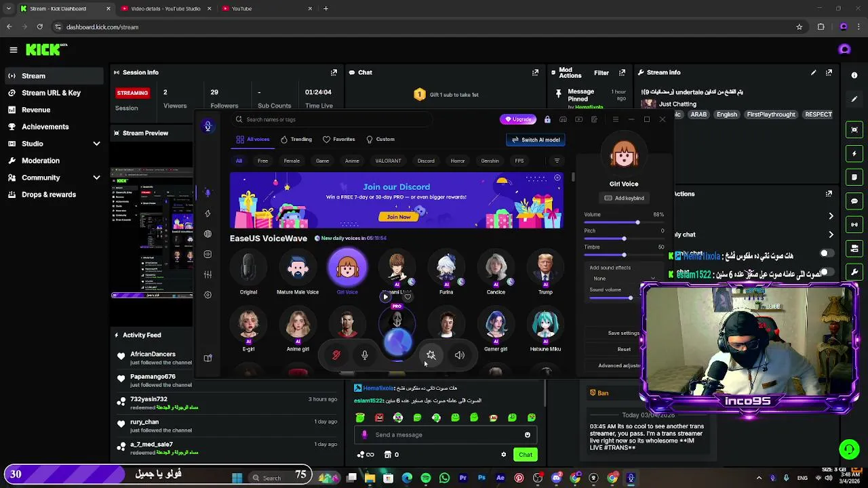Open Discord from the taskbar
This screenshot has width=868, height=488.
[x=557, y=478]
